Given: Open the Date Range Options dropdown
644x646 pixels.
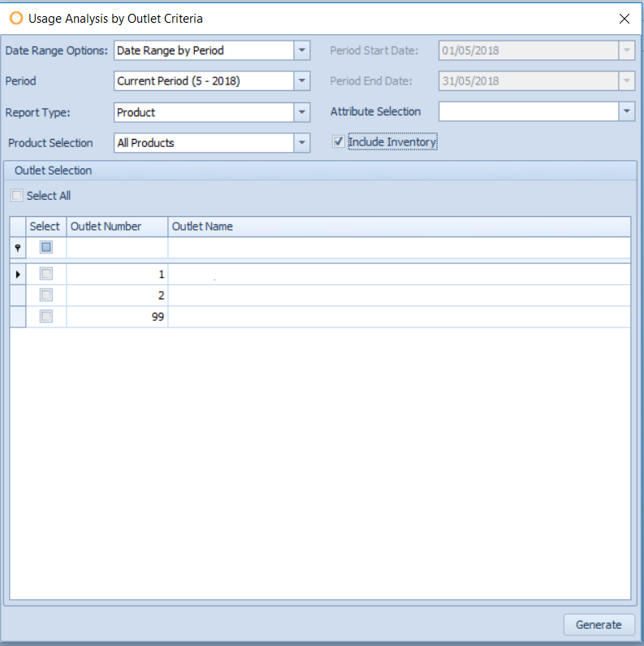Looking at the screenshot, I should (302, 50).
